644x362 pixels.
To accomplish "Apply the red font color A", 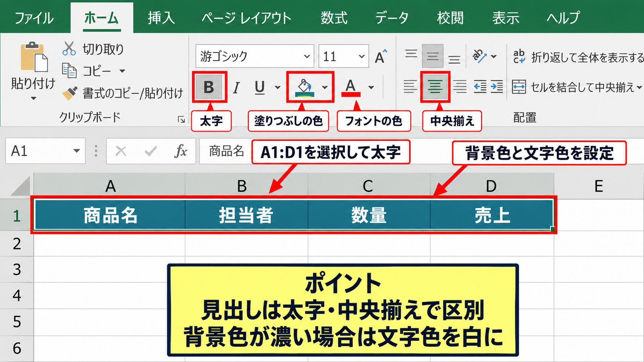I will (351, 88).
